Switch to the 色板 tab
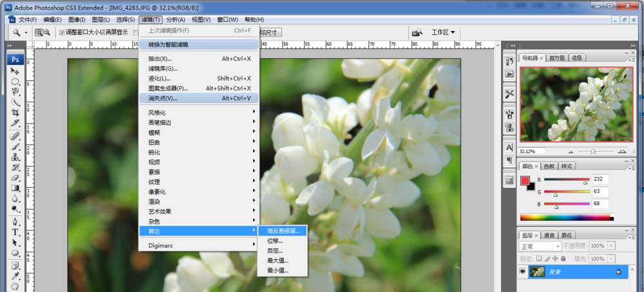 pos(549,166)
